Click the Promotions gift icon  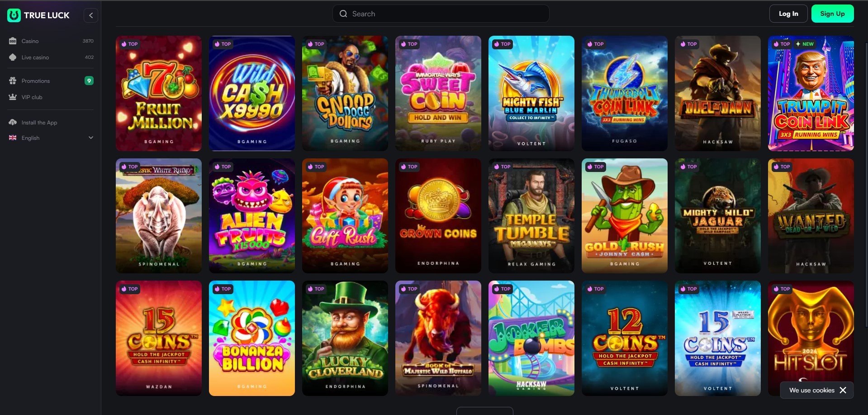click(x=13, y=81)
